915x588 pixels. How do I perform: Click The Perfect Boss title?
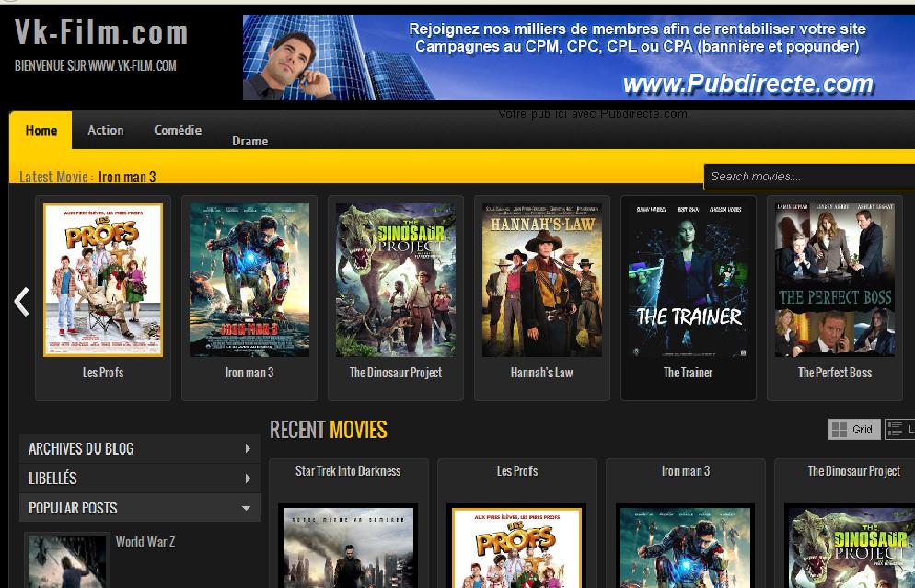[x=835, y=373]
